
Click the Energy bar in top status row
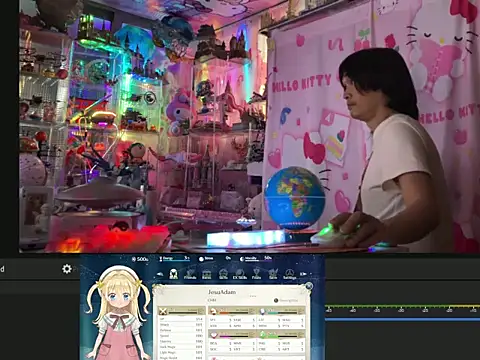[174, 259]
